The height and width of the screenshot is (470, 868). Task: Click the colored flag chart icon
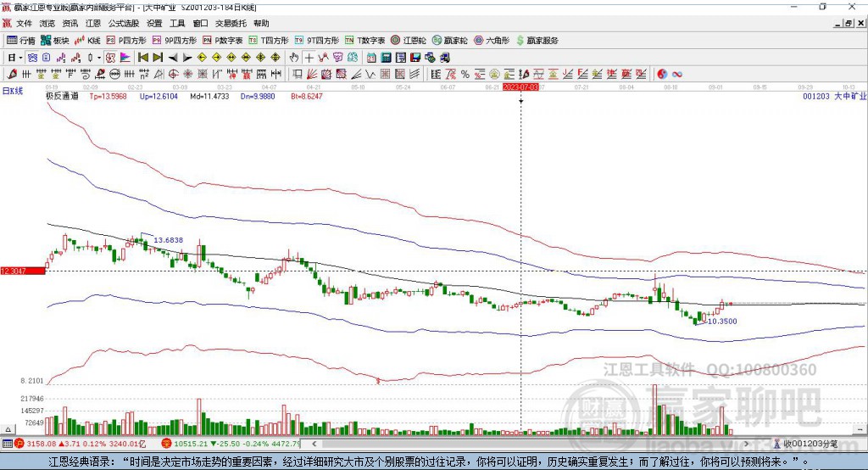(x=125, y=58)
